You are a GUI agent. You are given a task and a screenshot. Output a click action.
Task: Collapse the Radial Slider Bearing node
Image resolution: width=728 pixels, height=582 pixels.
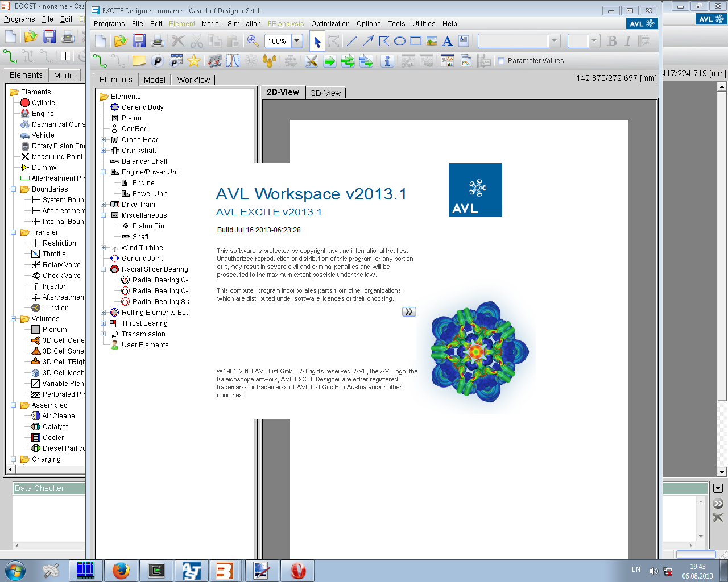(104, 269)
